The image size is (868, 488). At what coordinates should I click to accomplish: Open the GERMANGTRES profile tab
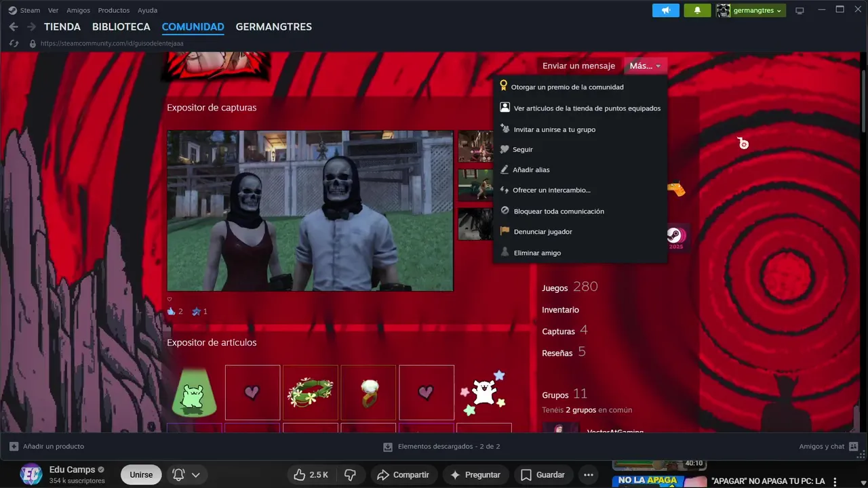tap(274, 27)
